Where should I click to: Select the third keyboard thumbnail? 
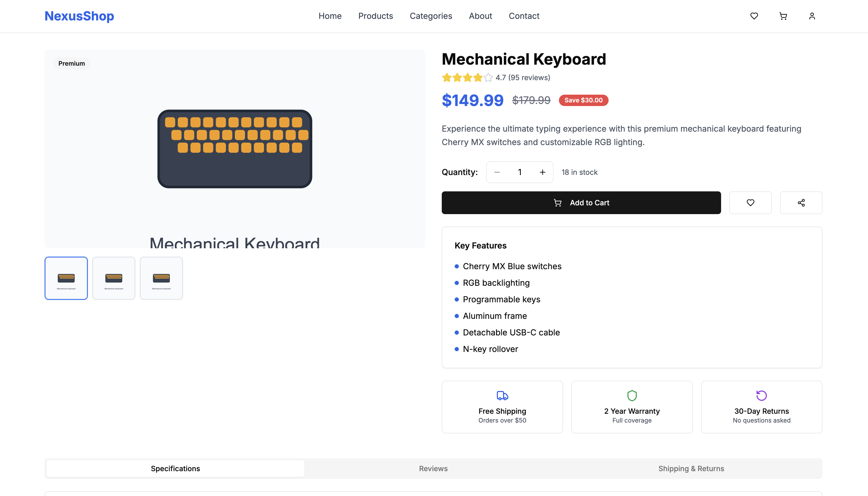[161, 278]
